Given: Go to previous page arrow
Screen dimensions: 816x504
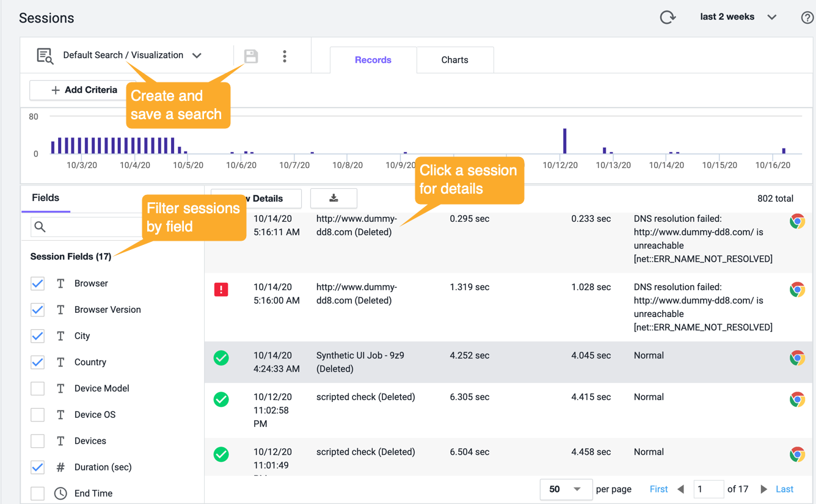Looking at the screenshot, I should (x=681, y=489).
